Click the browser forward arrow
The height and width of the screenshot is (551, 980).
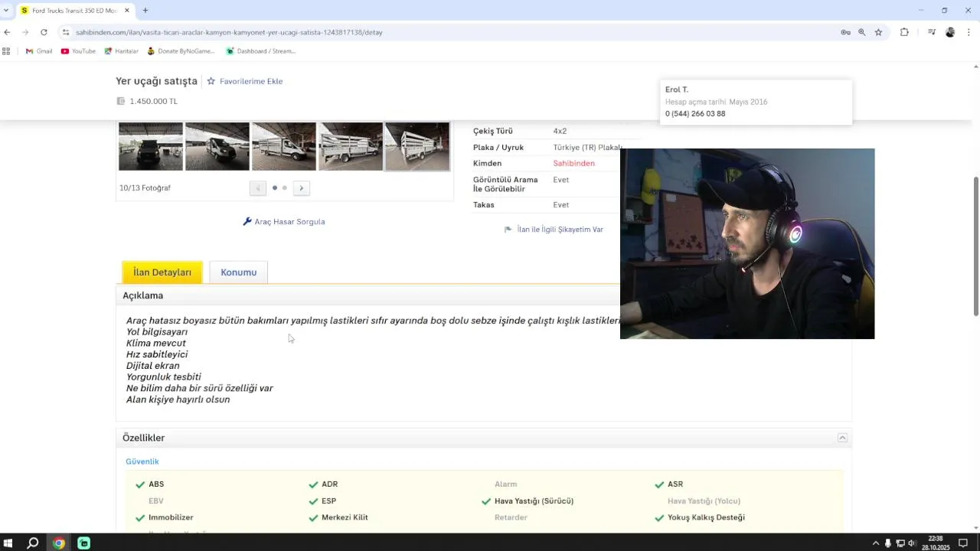pyautogui.click(x=25, y=32)
